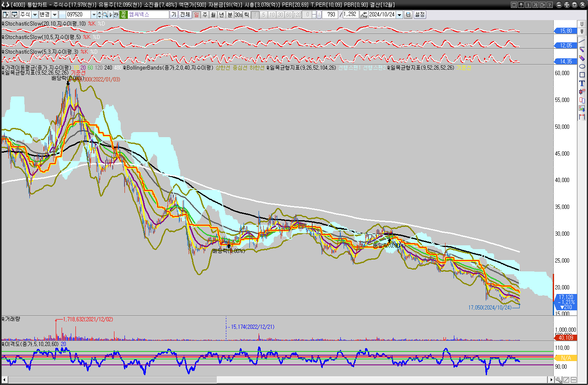Click the grid layout icon at bottom right
Viewport: 588px width, 385px height.
point(574,380)
